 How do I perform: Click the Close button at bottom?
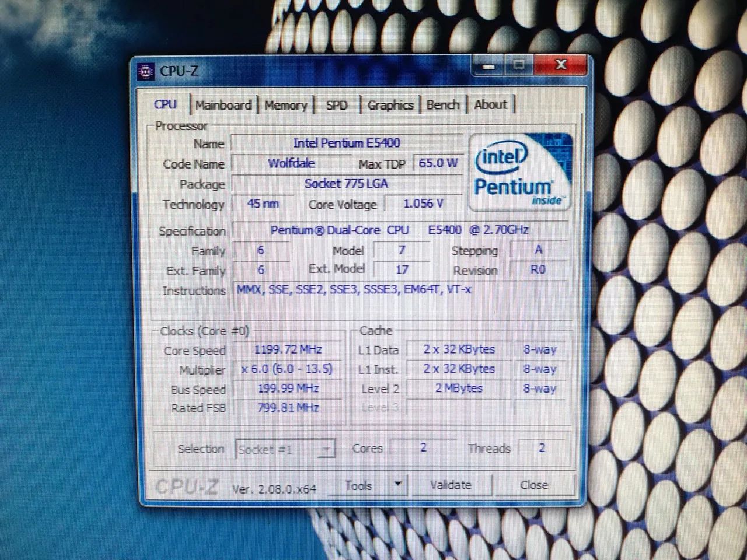coord(534,485)
